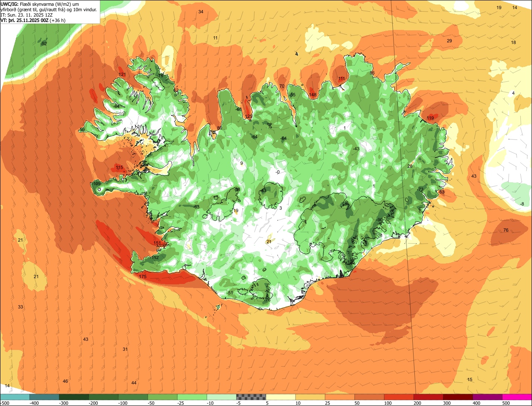Select the '29' value in the upper right sea
This screenshot has width=532, height=406.
449,41
